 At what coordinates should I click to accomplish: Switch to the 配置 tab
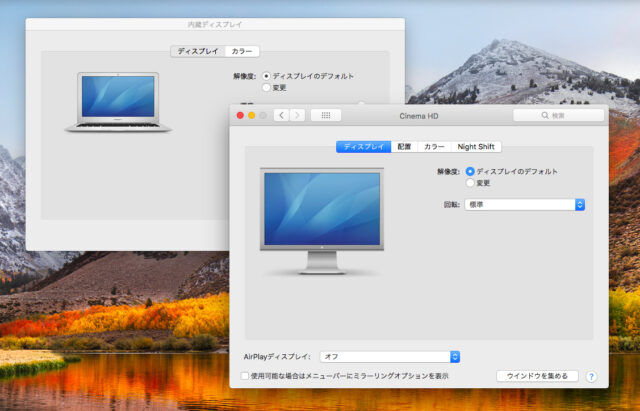pos(404,147)
